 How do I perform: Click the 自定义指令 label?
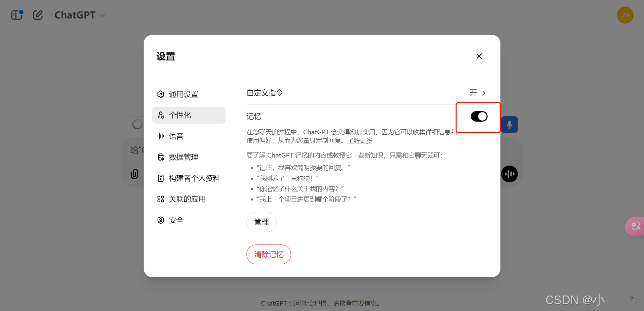click(x=265, y=93)
